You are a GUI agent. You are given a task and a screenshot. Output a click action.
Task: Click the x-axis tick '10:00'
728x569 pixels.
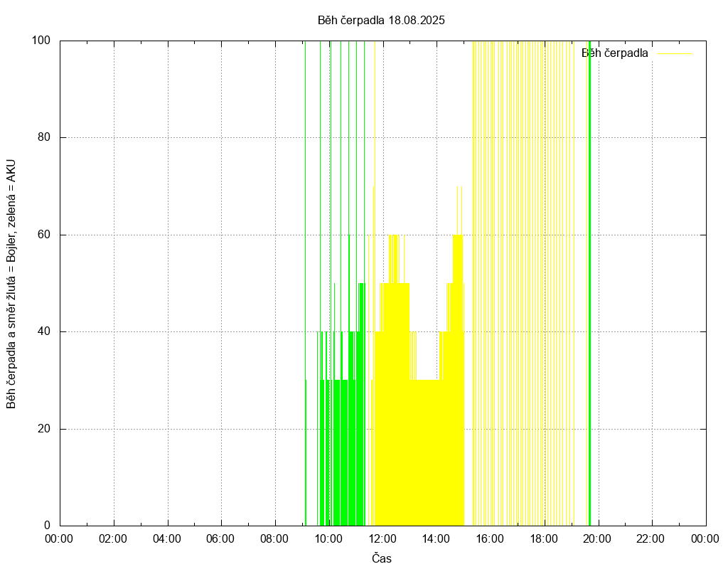click(328, 539)
